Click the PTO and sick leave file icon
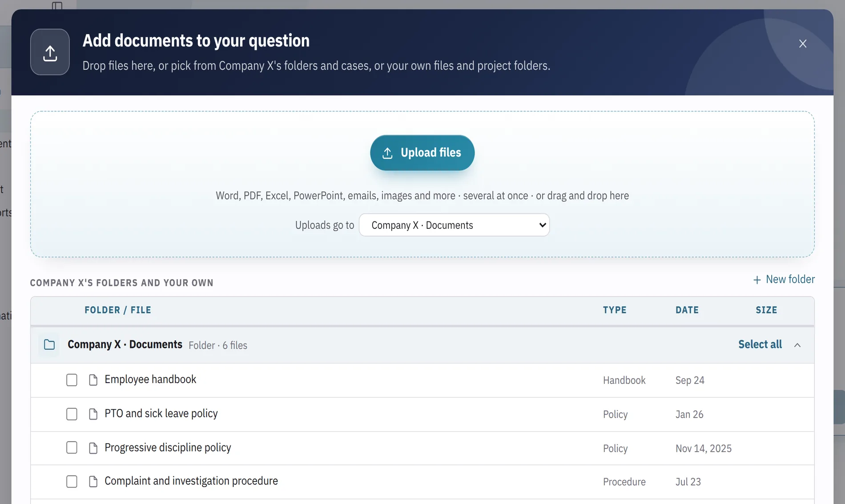The width and height of the screenshot is (845, 504). pos(93,414)
